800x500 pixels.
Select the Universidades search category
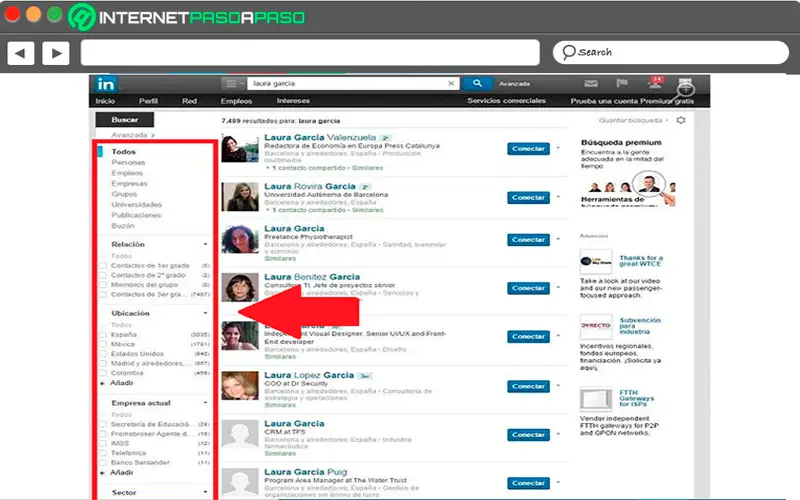[x=136, y=205]
